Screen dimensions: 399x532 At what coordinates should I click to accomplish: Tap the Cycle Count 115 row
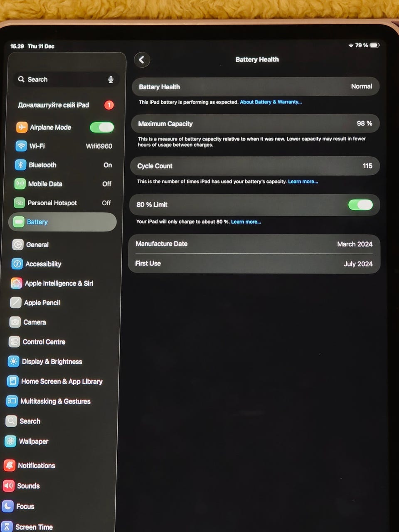coord(255,166)
